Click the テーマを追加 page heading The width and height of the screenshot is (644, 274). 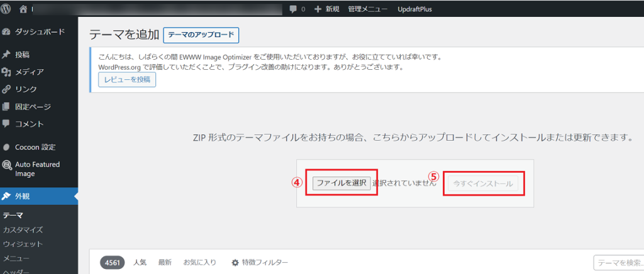point(124,35)
